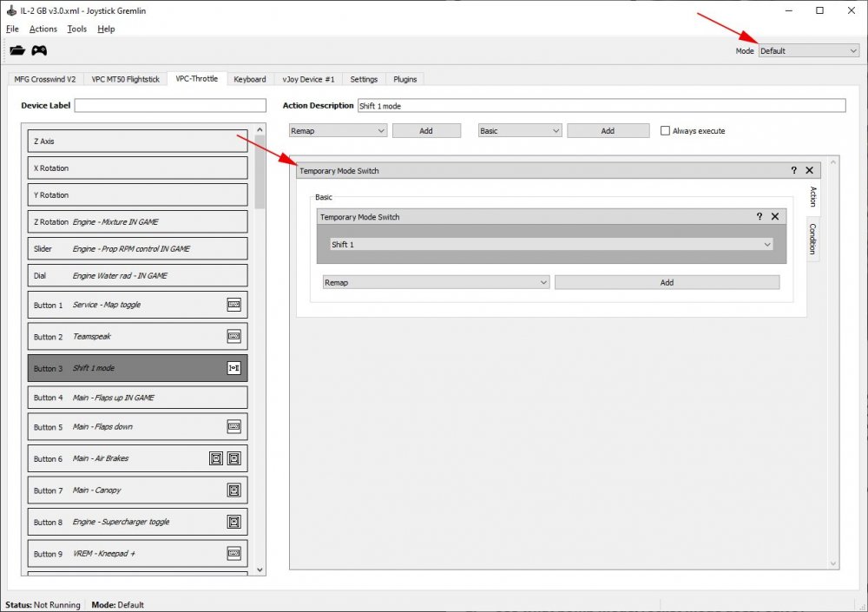Select the vertical Condition tab
The image size is (868, 612).
click(x=812, y=239)
